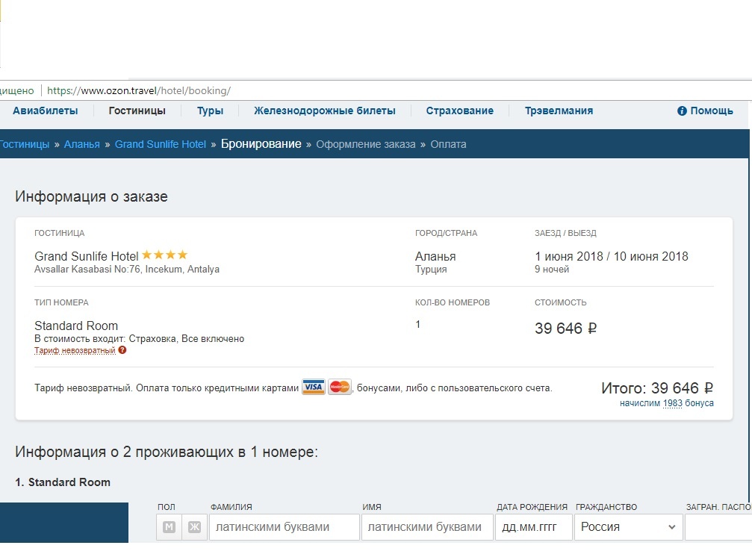Open the Гостиницы menu item
752x560 pixels.
pos(137,111)
